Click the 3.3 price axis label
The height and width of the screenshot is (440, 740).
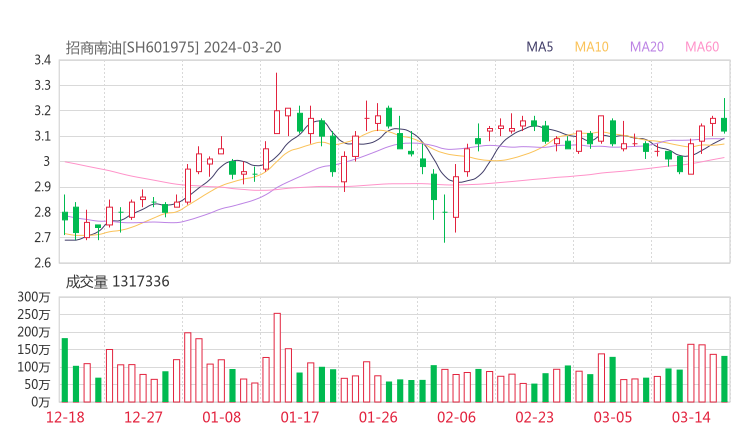coord(42,85)
